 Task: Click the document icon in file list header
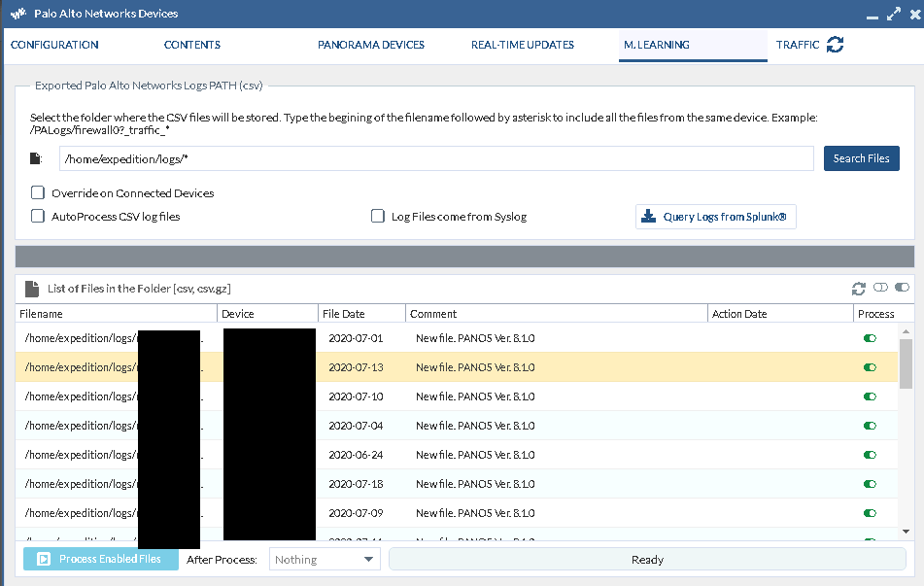coord(32,289)
